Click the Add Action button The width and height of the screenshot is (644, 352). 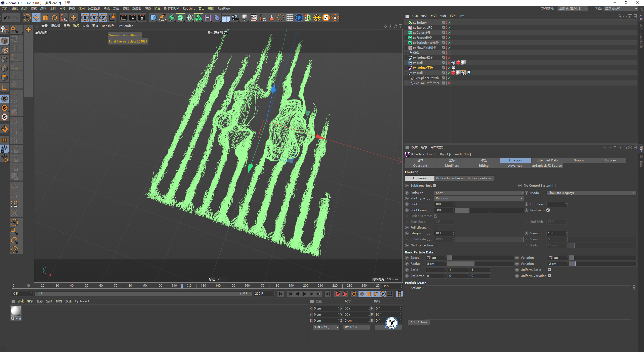(x=418, y=322)
